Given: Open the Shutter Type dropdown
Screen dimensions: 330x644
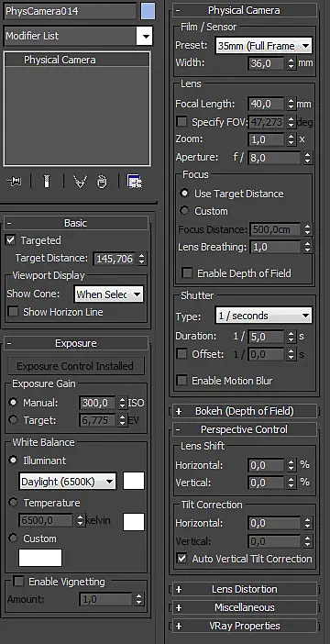Looking at the screenshot, I should click(263, 316).
